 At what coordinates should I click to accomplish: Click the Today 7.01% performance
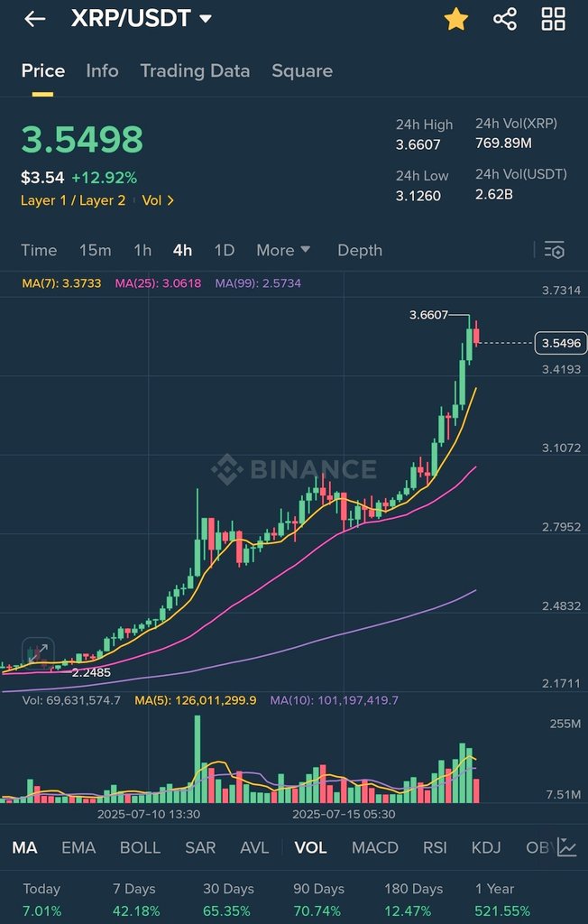[x=41, y=900]
